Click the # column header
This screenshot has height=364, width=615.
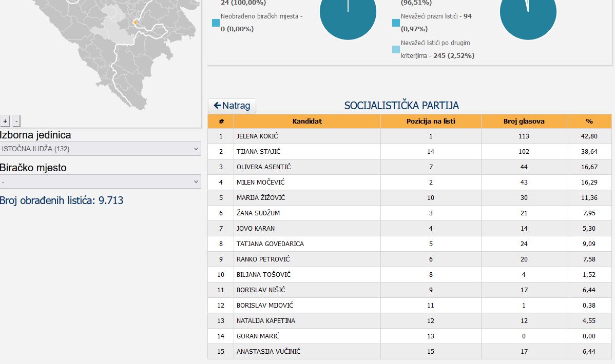pos(221,122)
